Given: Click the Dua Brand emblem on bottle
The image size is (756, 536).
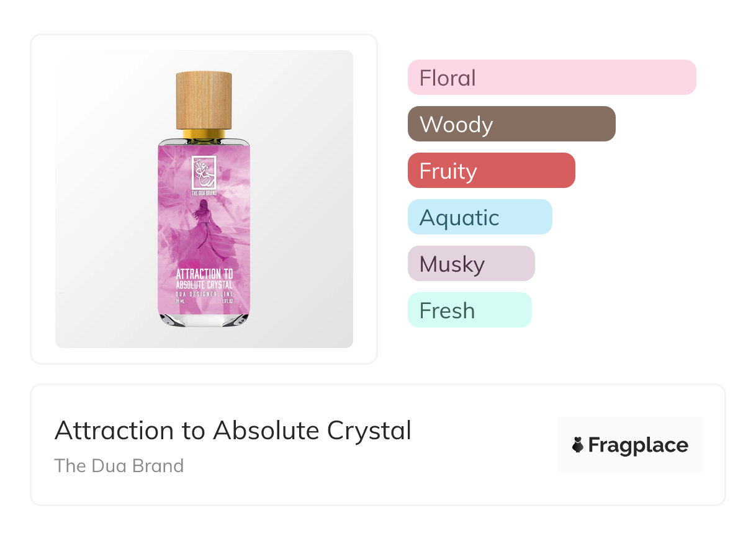Looking at the screenshot, I should point(204,172).
